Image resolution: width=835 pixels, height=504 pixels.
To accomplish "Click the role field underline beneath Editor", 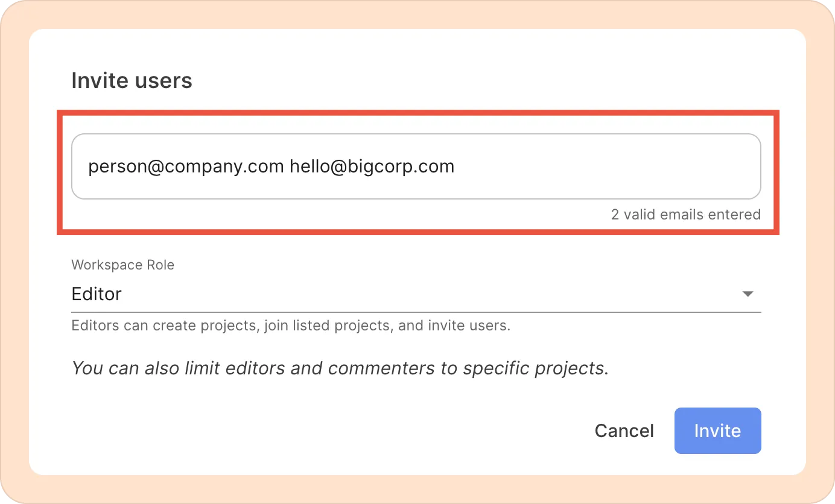I will 416,312.
